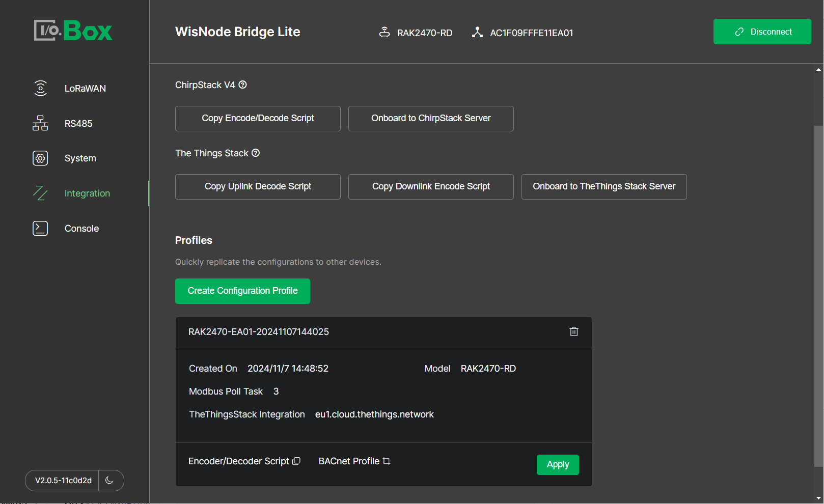The height and width of the screenshot is (504, 824).
Task: Click the RS485 network icon
Action: (x=40, y=123)
